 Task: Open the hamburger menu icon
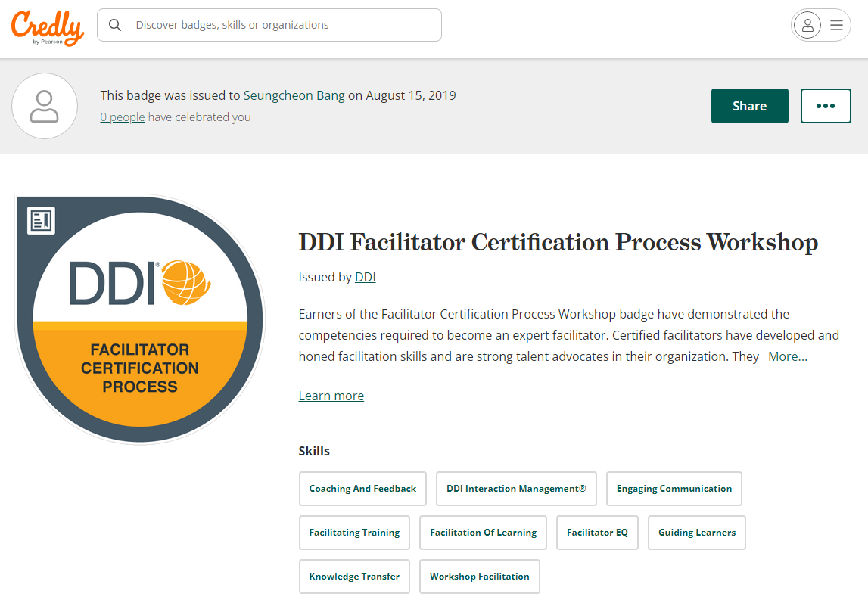point(836,25)
